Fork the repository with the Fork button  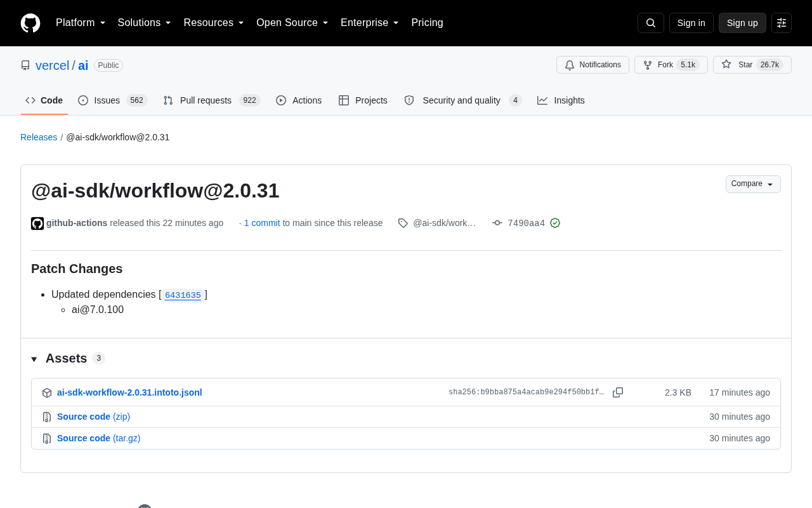click(x=671, y=65)
